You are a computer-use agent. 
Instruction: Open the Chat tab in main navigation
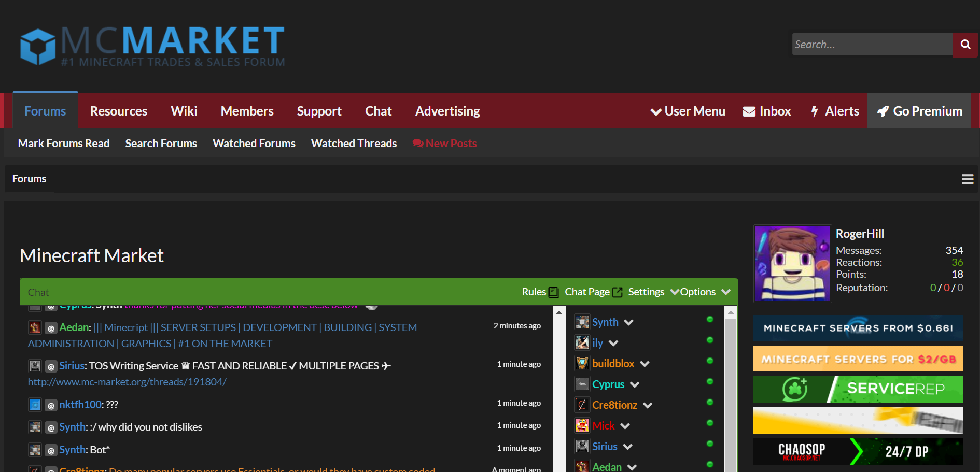379,111
